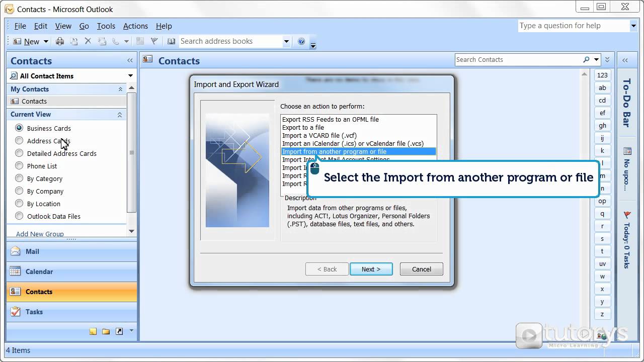This screenshot has width=644, height=362.
Task: Click inside Search address books field
Action: click(230, 41)
